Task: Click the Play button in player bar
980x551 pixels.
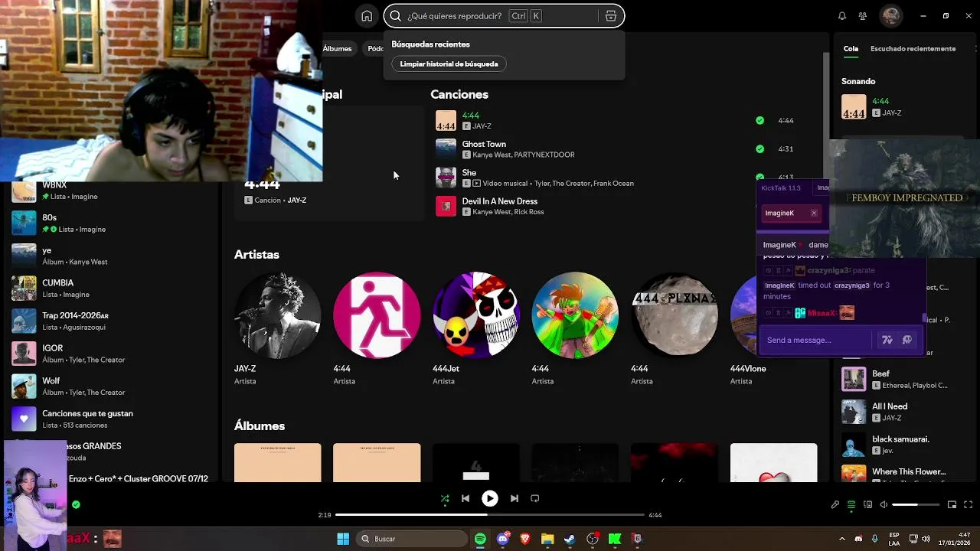Action: coord(489,498)
